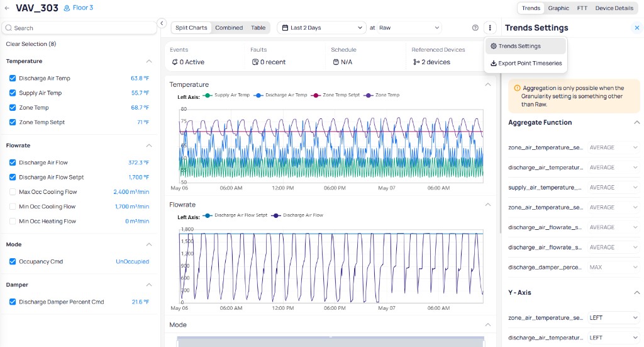The width and height of the screenshot is (644, 347).
Task: Switch to the Trends tab
Action: pyautogui.click(x=531, y=8)
